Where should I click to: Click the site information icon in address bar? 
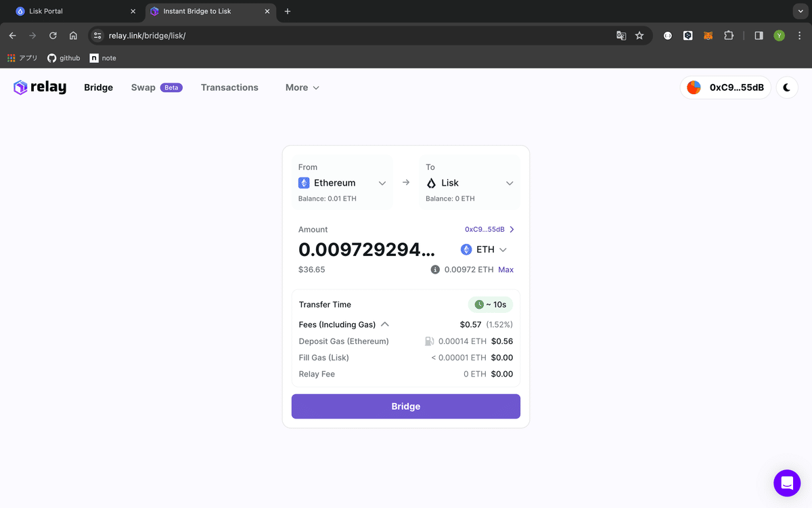97,35
